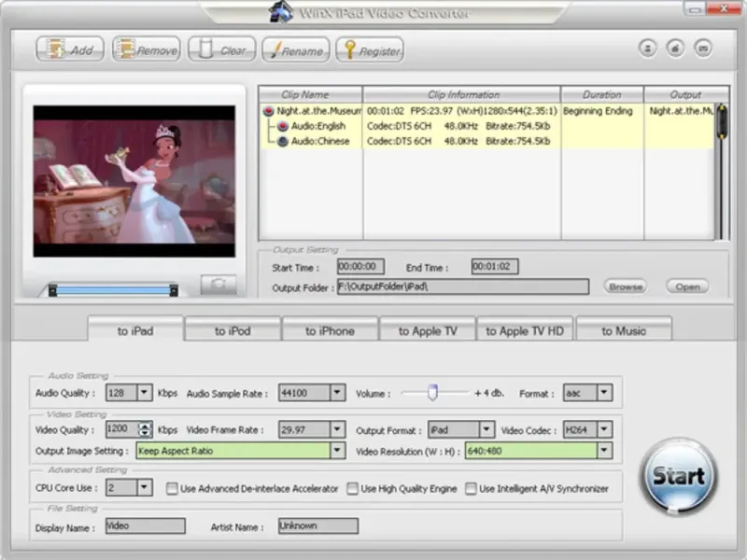Click the Browse output folder button
This screenshot has height=560, width=747.
(x=625, y=287)
